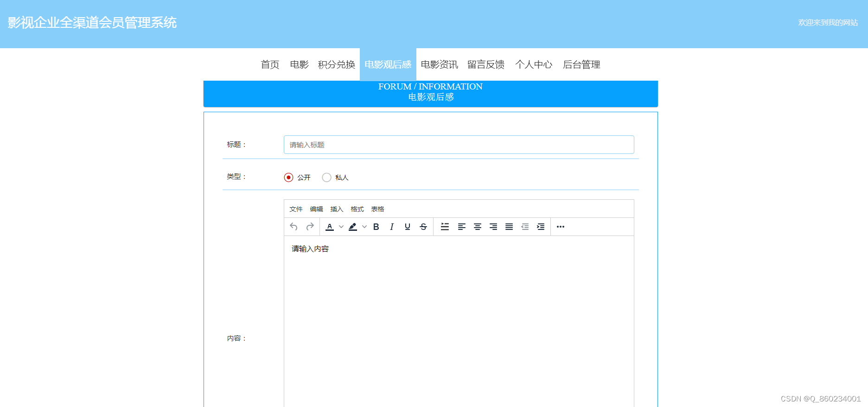Open the 表格 editor menu
Screen dimensions: 868x407
point(377,209)
